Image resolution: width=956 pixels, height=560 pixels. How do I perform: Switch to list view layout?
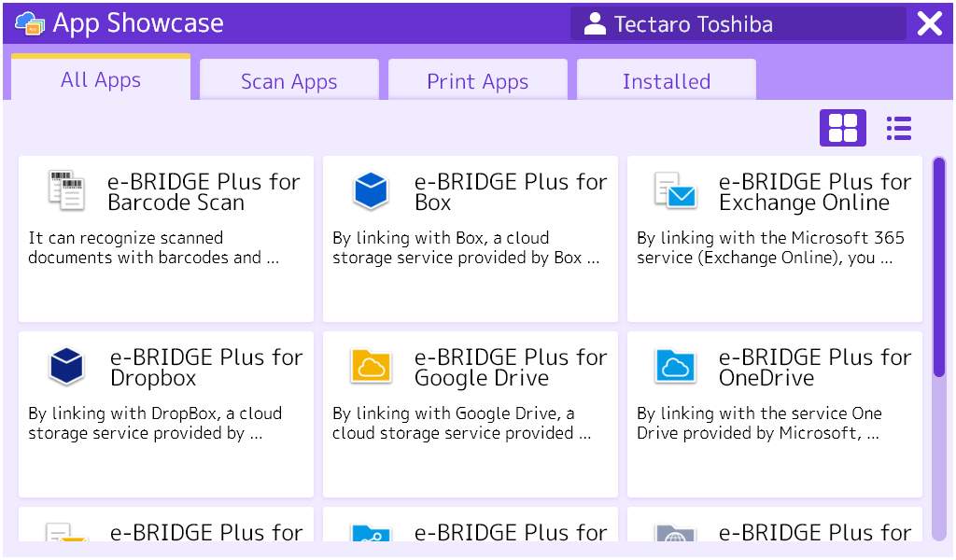point(899,128)
